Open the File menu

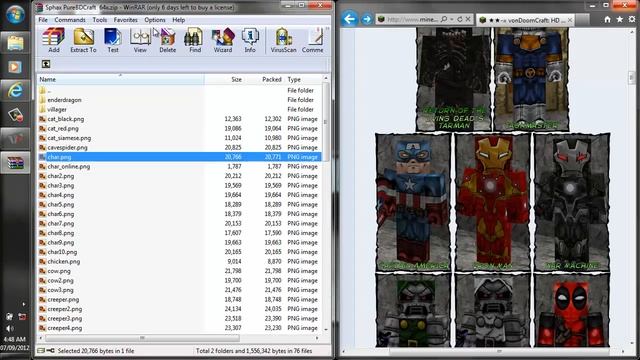43,20
